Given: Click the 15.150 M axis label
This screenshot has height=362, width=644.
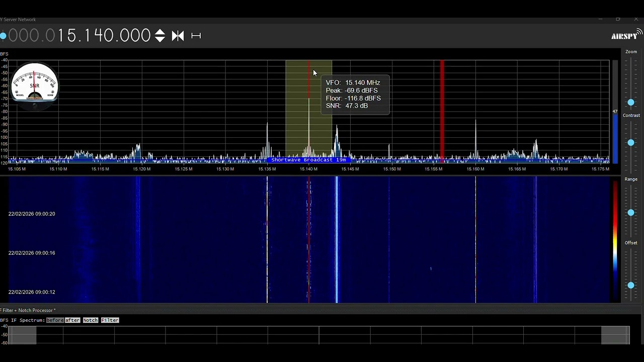Looking at the screenshot, I should click(392, 169).
